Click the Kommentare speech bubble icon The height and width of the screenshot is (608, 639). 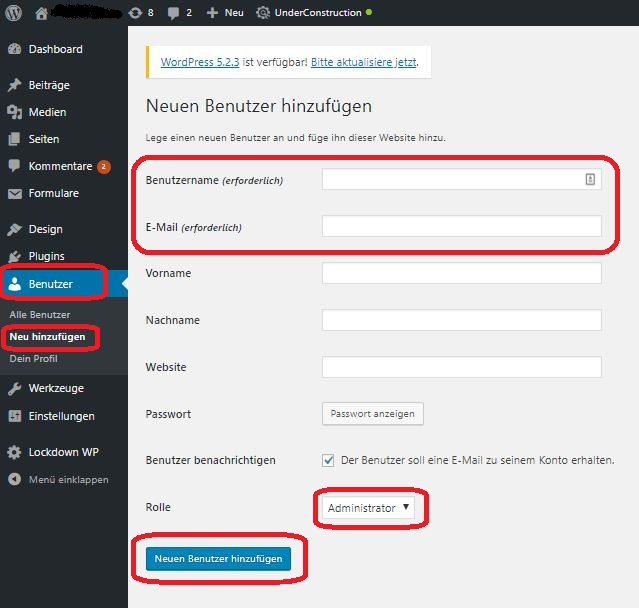(14, 166)
